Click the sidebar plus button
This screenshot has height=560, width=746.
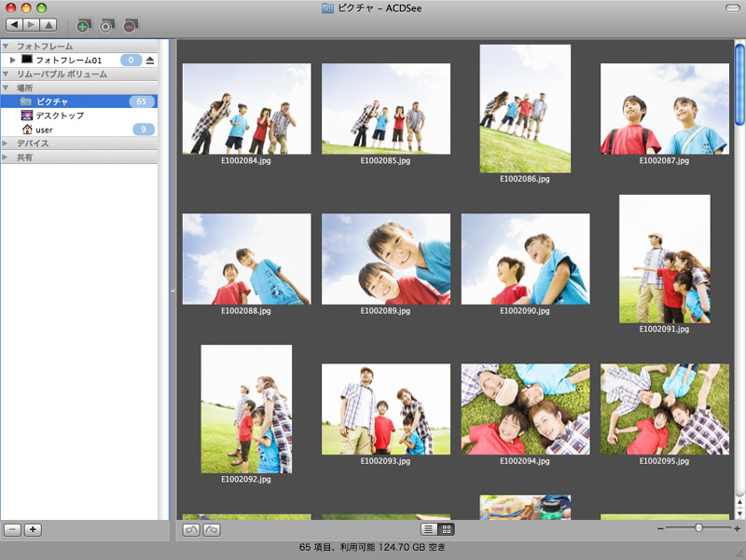[x=33, y=529]
